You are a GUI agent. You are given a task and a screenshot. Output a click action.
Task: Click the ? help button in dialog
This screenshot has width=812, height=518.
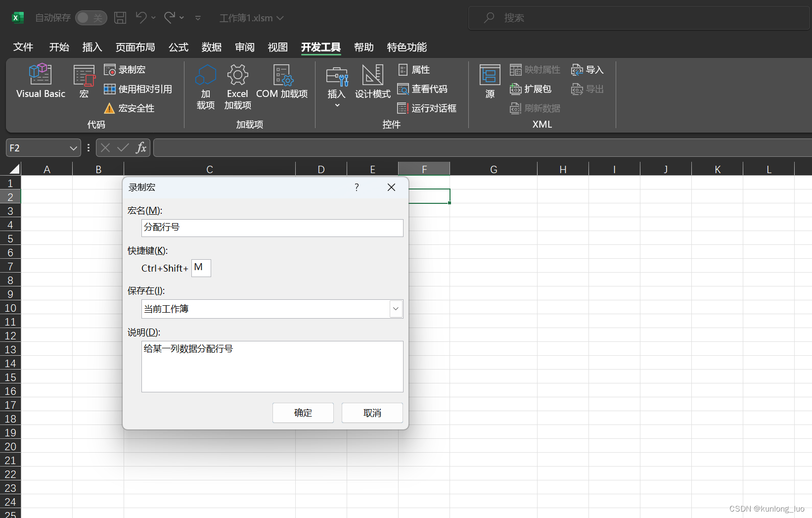357,187
